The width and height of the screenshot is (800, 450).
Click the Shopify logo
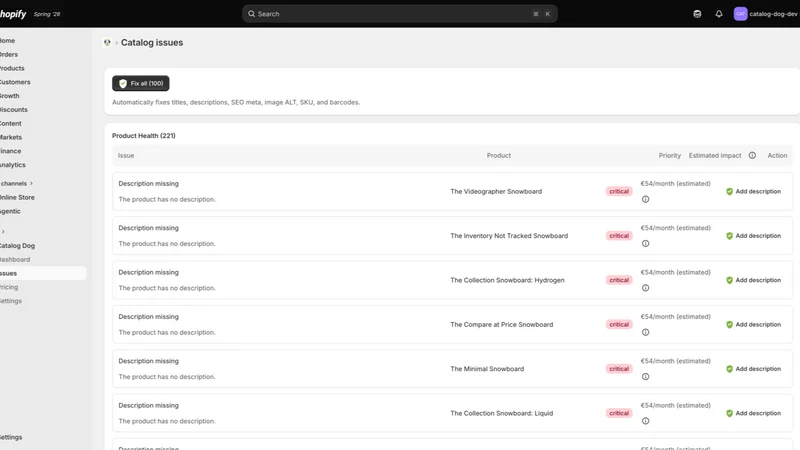[13, 14]
